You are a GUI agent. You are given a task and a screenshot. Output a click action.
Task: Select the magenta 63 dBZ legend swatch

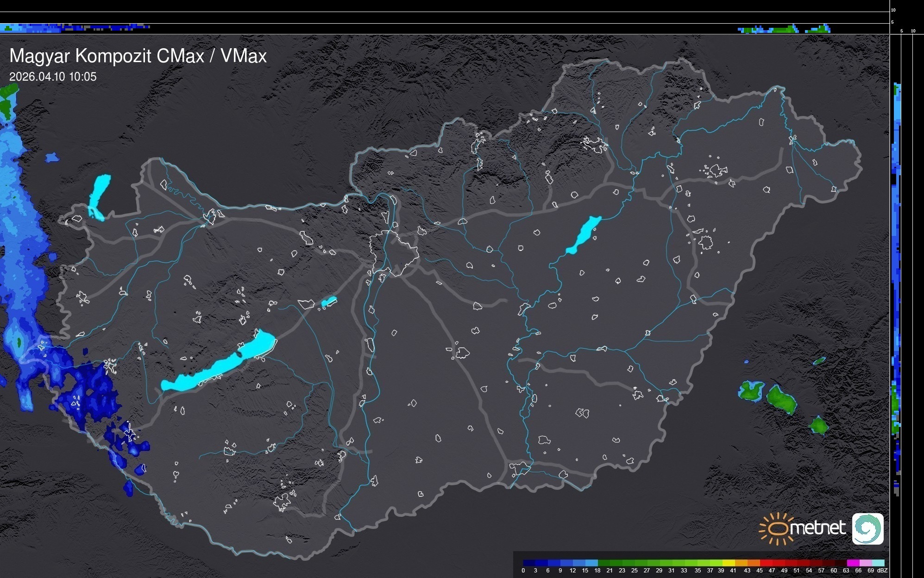(x=852, y=563)
